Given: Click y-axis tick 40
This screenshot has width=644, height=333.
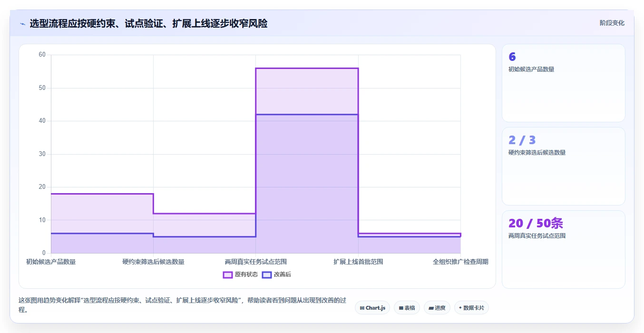Looking at the screenshot, I should click(x=42, y=121).
